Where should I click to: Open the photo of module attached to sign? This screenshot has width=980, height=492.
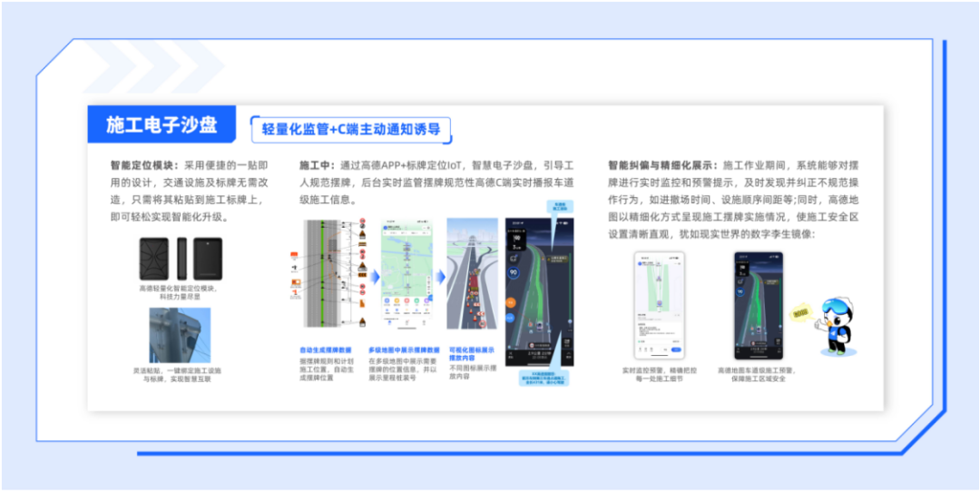pos(179,335)
